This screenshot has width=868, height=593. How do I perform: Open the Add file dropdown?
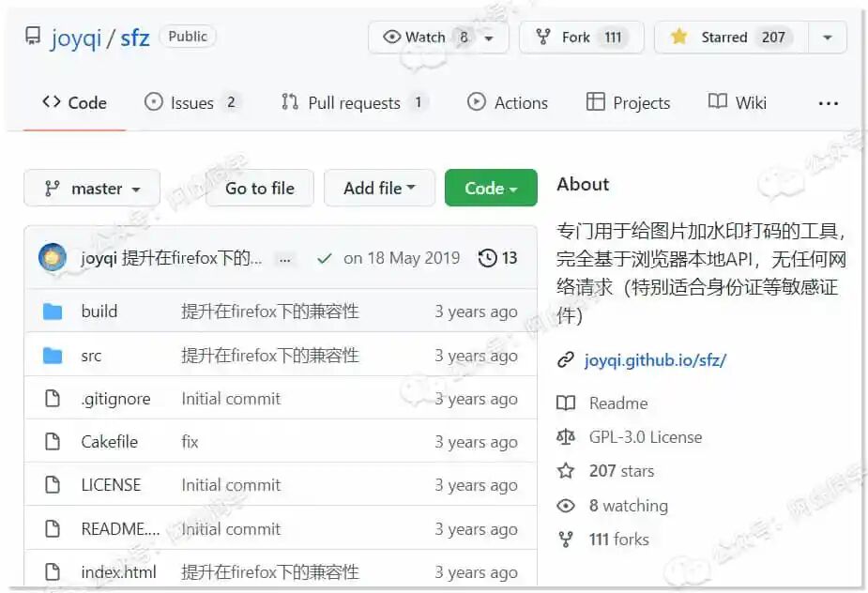coord(379,189)
